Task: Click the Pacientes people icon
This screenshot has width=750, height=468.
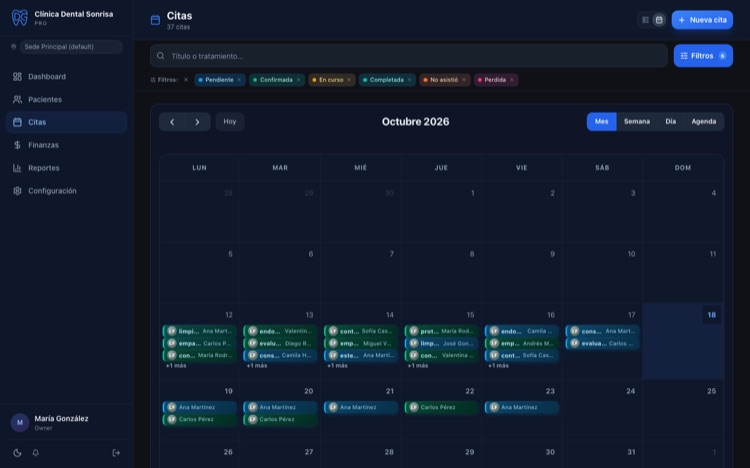Action: point(17,100)
